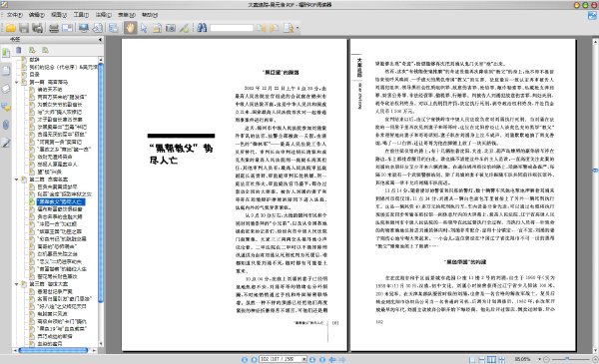
Task: Collapse the 第三章 bookmark node
Action: click(16, 284)
